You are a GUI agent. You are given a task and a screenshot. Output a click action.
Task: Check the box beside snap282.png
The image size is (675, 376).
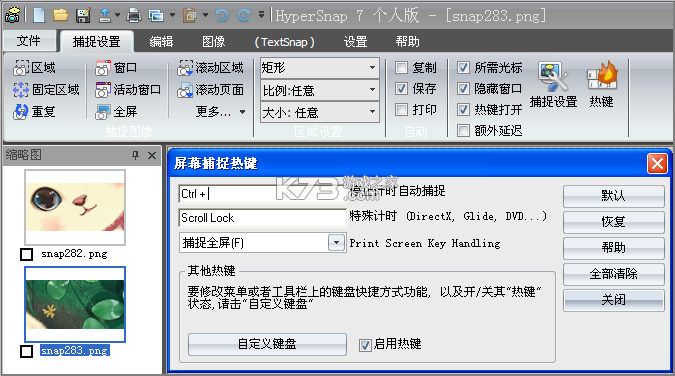[27, 254]
